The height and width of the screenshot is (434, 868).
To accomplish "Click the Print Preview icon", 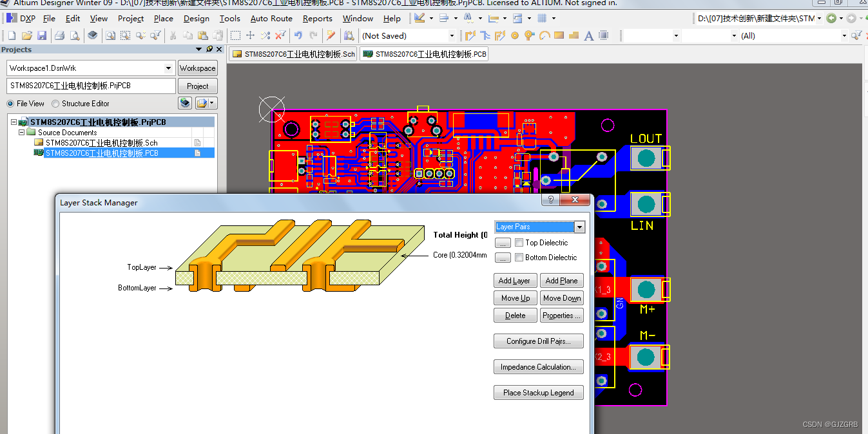I will point(75,35).
